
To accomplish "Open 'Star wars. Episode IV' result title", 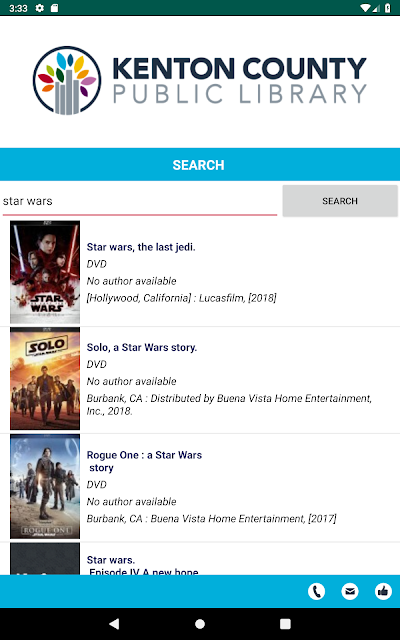I will click(142, 566).
